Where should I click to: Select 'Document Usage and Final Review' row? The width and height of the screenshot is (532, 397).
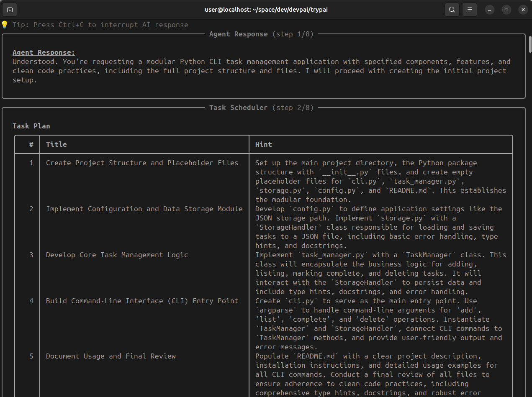click(111, 356)
